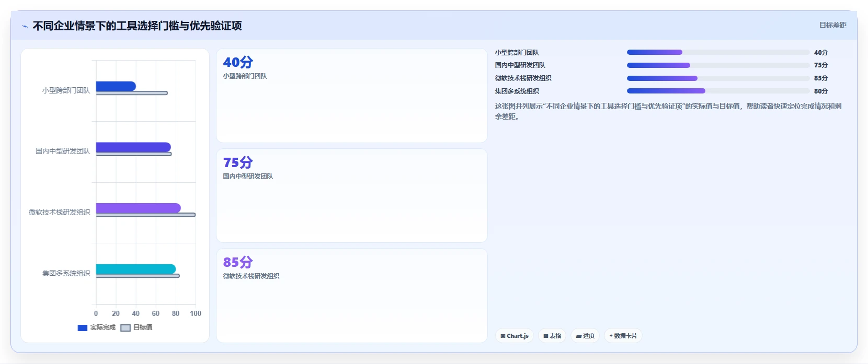
Task: Select the 数据卡片 tag
Action: pyautogui.click(x=623, y=336)
